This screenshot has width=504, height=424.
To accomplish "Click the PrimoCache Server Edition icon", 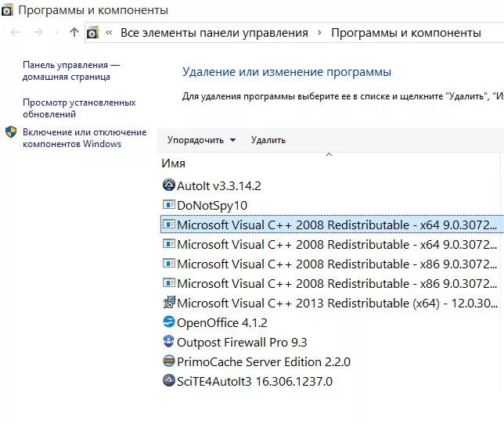I will coord(169,361).
